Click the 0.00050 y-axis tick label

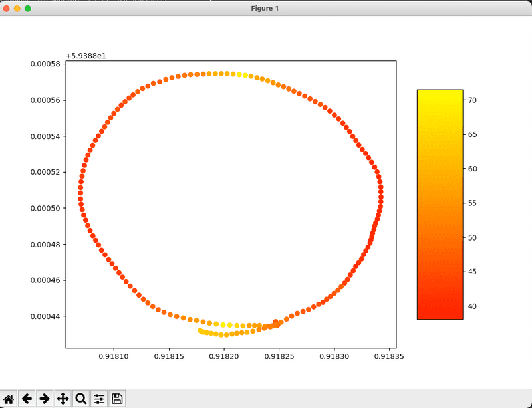tap(43, 208)
